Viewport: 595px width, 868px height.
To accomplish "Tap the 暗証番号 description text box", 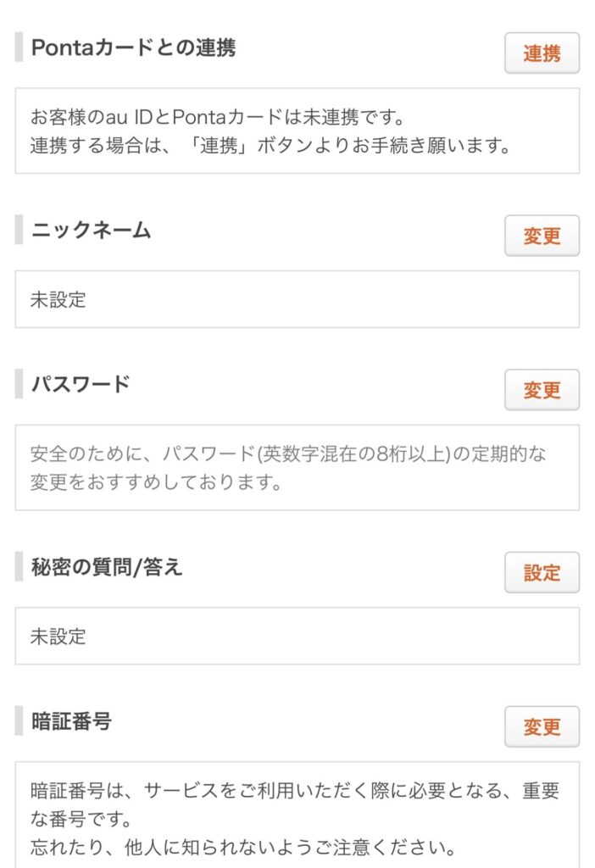I will (x=297, y=814).
